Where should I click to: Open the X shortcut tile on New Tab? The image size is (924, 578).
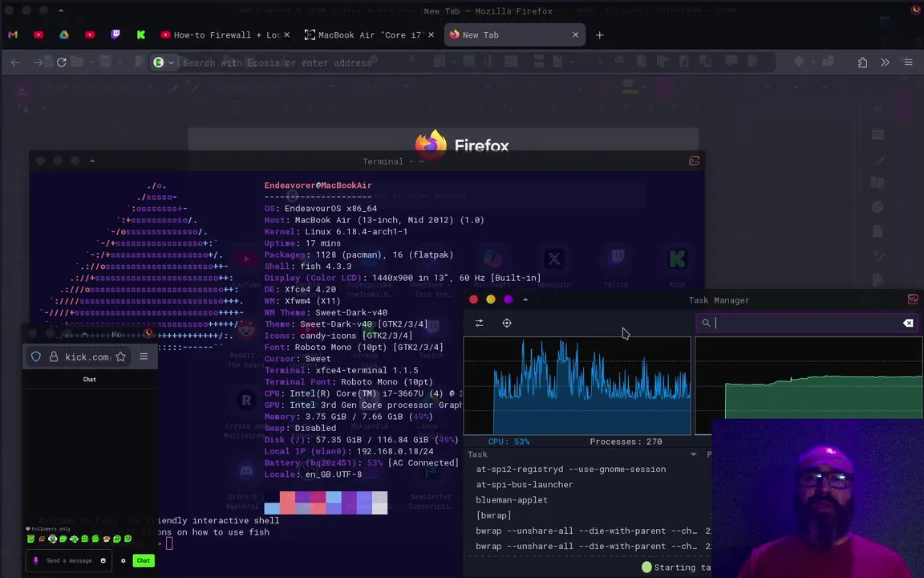click(554, 259)
